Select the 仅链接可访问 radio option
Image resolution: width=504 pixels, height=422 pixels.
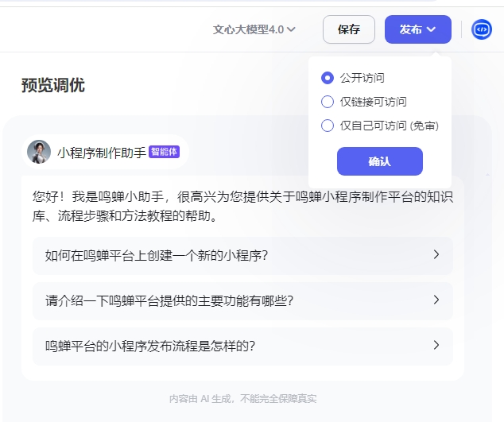(x=328, y=102)
